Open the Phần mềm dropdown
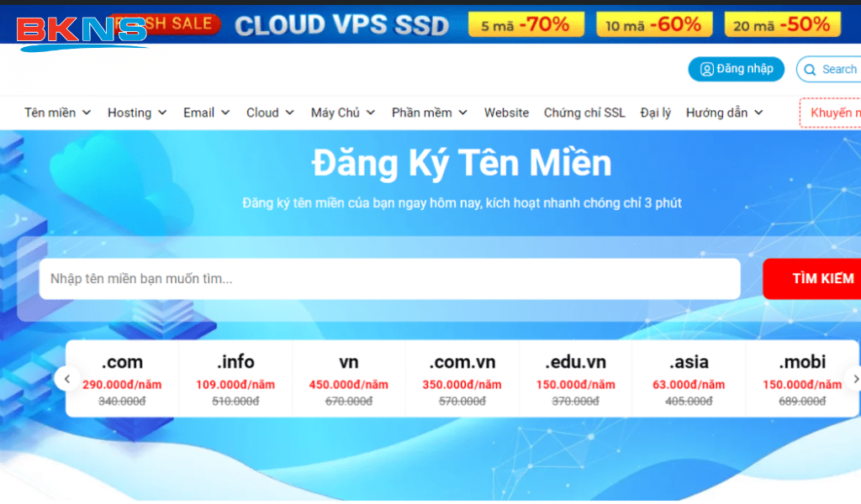The height and width of the screenshot is (504, 861). click(x=430, y=113)
